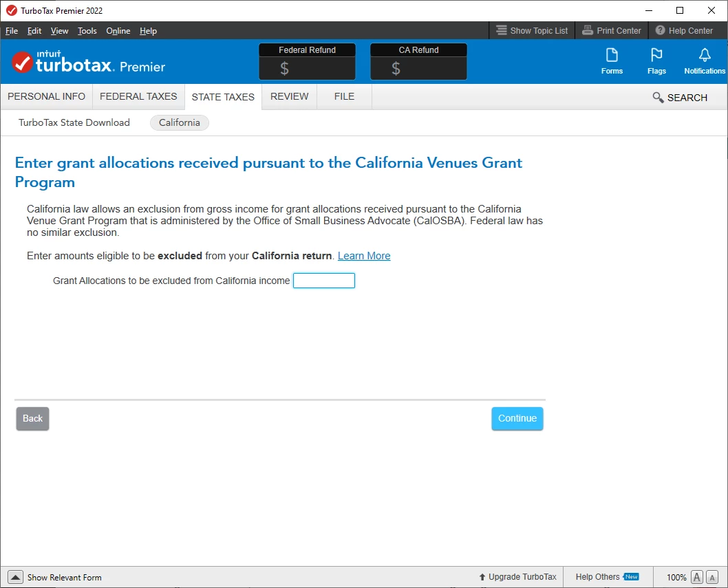The width and height of the screenshot is (728, 588).
Task: Increase text size with large A icon
Action: [696, 577]
